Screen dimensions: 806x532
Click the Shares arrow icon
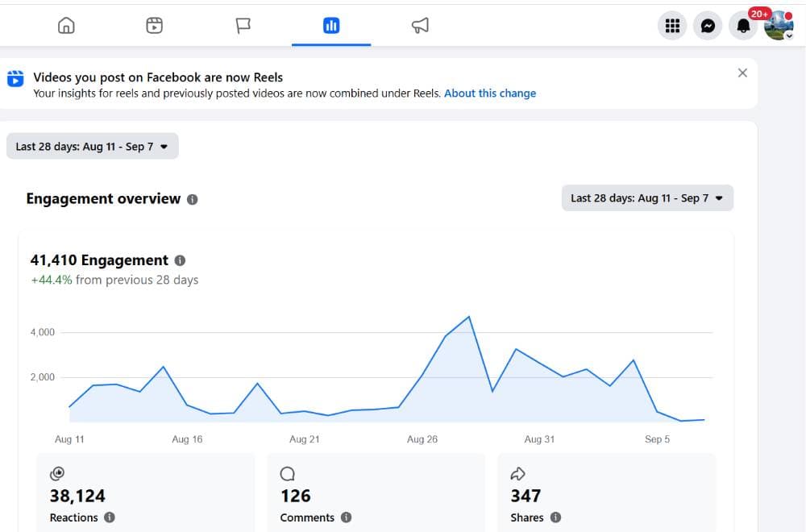[x=517, y=473]
